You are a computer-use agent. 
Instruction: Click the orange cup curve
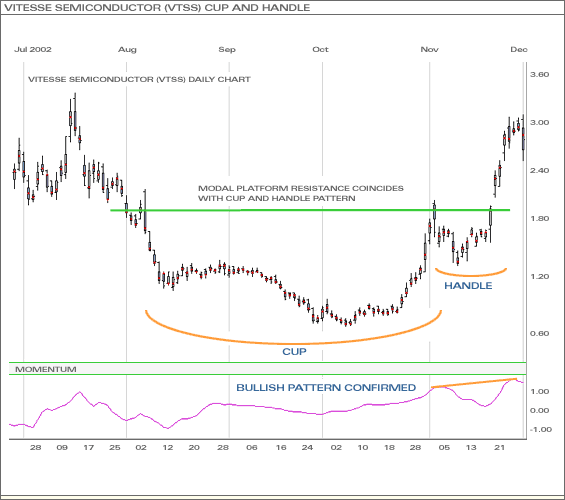pos(294,343)
